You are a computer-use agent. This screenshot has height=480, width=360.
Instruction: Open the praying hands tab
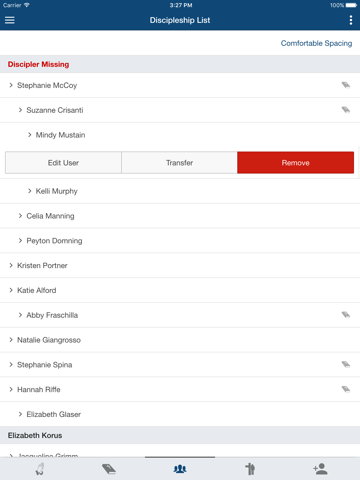(40, 469)
